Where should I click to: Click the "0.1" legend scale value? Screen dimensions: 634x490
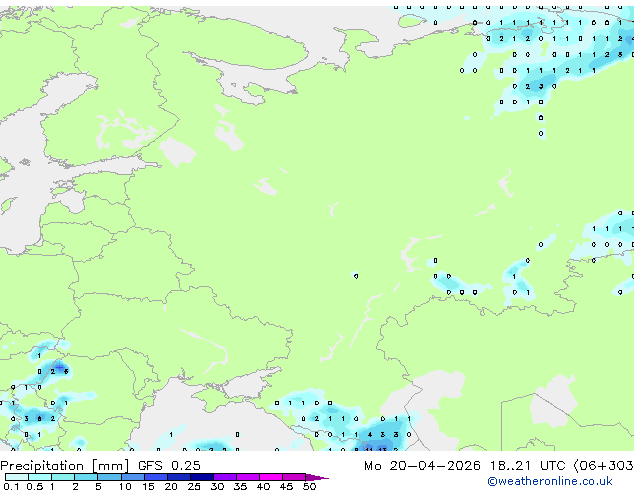11,486
